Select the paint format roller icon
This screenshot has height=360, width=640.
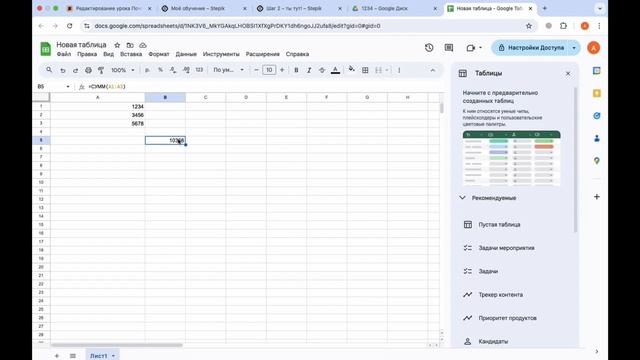click(101, 70)
